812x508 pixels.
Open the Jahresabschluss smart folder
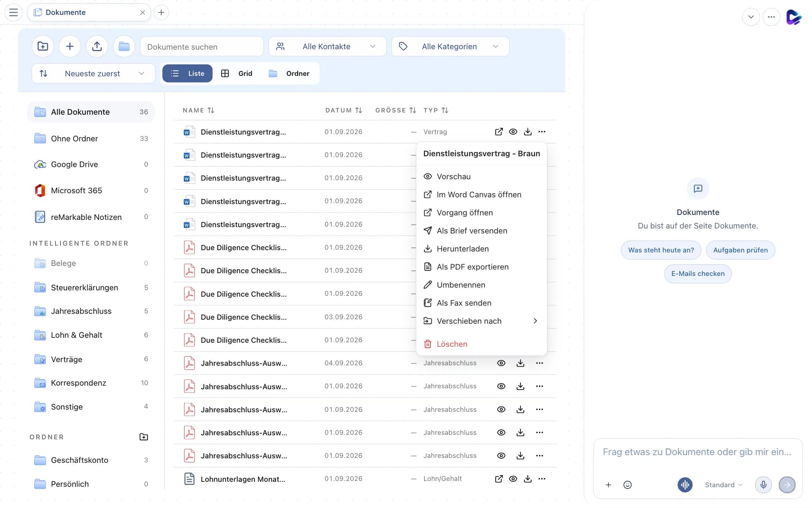coord(91,311)
